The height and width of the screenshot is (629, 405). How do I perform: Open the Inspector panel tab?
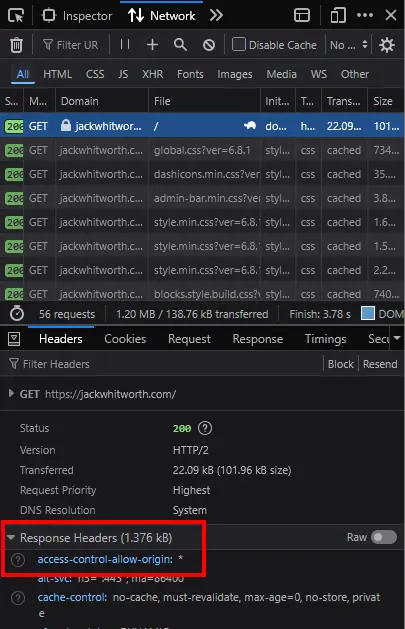pyautogui.click(x=77, y=16)
